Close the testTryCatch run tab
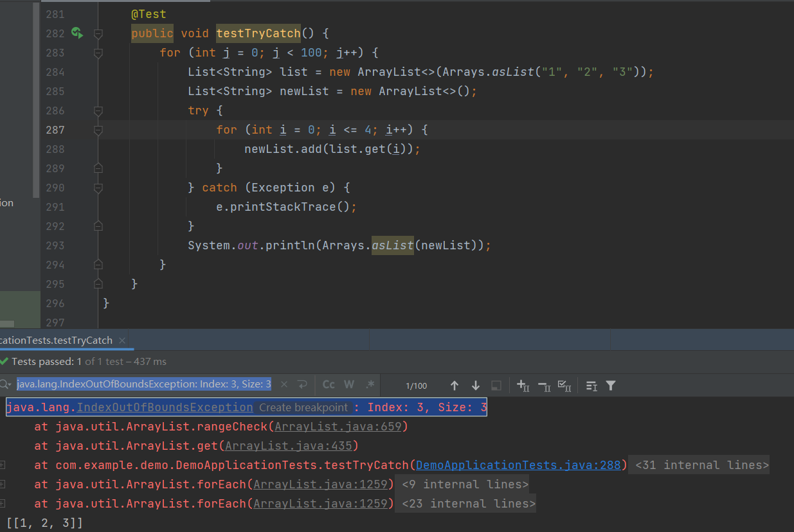This screenshot has height=532, width=794. coord(122,340)
